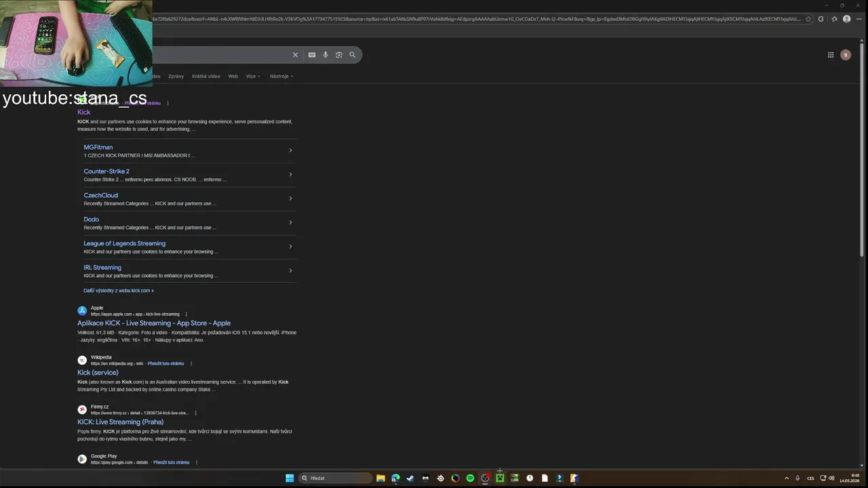868x488 pixels.
Task: Translate the Wikipedia result page
Action: coord(166,363)
